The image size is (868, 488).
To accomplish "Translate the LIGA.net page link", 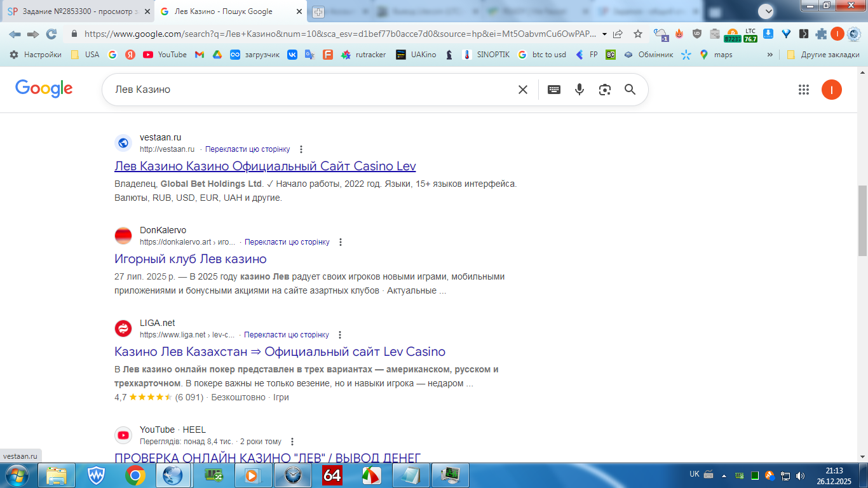I will pyautogui.click(x=287, y=335).
